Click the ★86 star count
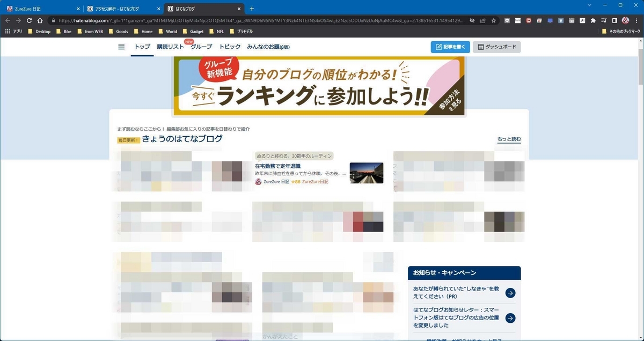This screenshot has width=644, height=341. (296, 182)
